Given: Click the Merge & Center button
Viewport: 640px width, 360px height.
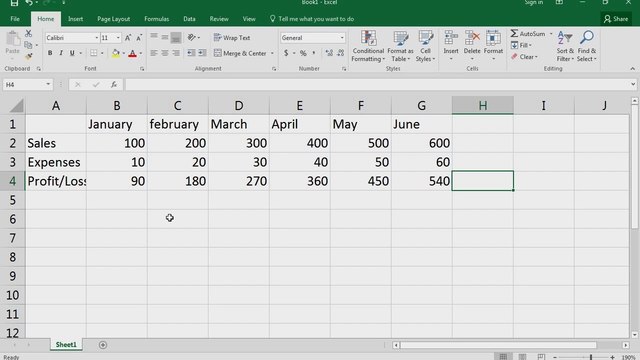Looking at the screenshot, I should [x=240, y=53].
